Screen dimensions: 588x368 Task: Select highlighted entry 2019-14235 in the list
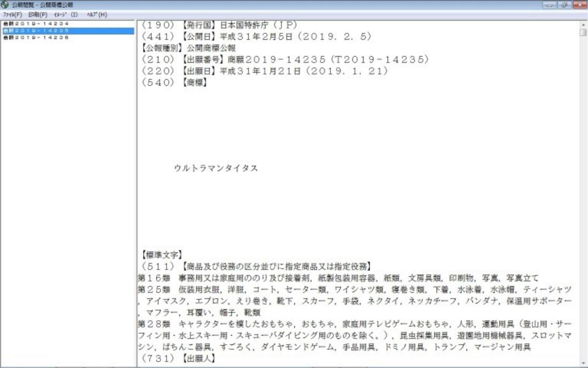(x=36, y=31)
